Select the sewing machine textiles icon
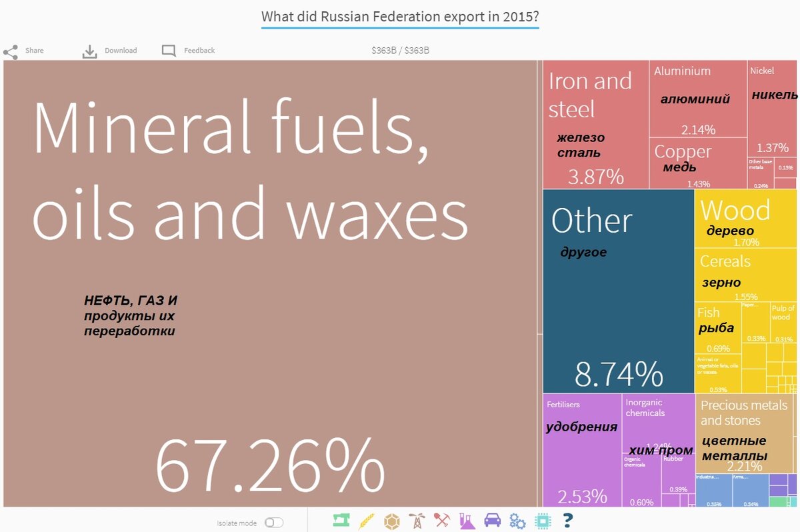 341,521
